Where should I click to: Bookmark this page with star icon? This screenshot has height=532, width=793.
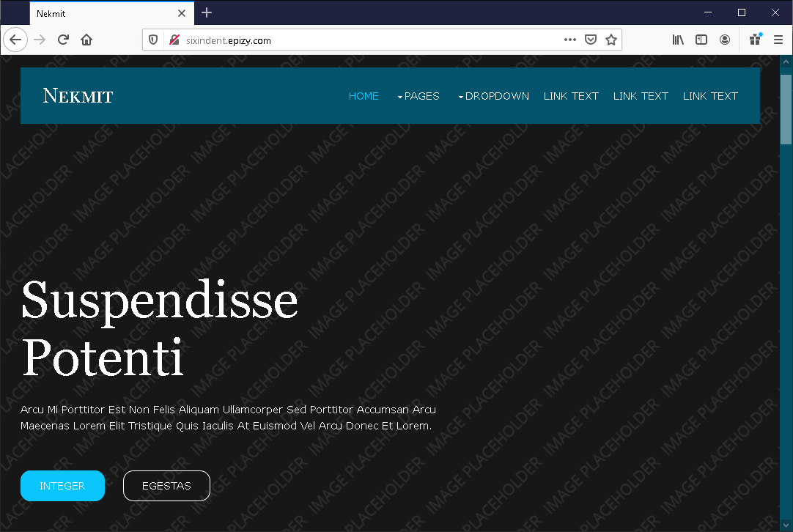[x=611, y=40]
